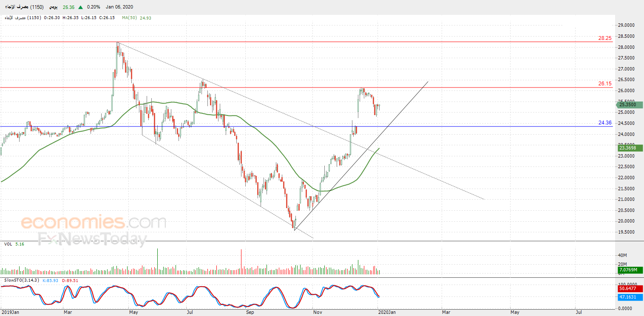Screen dimensions: 644x316
Task: Select the SlowSTO(3,14,3) indicator label
Action: pos(17,280)
